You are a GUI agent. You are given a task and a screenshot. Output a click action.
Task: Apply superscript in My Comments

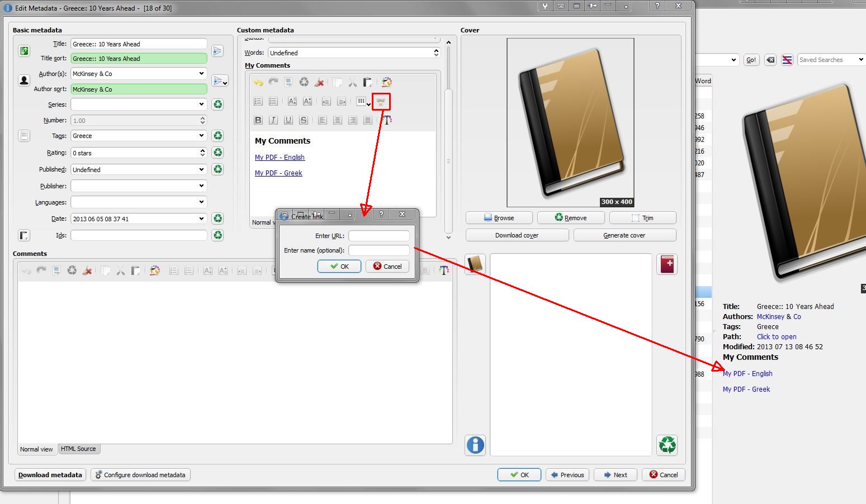[x=292, y=101]
